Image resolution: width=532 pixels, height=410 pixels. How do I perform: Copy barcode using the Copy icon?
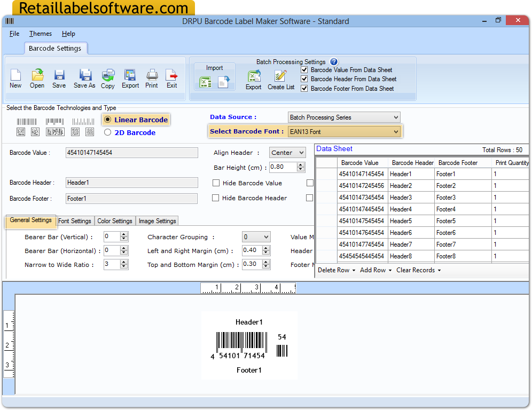pos(108,75)
